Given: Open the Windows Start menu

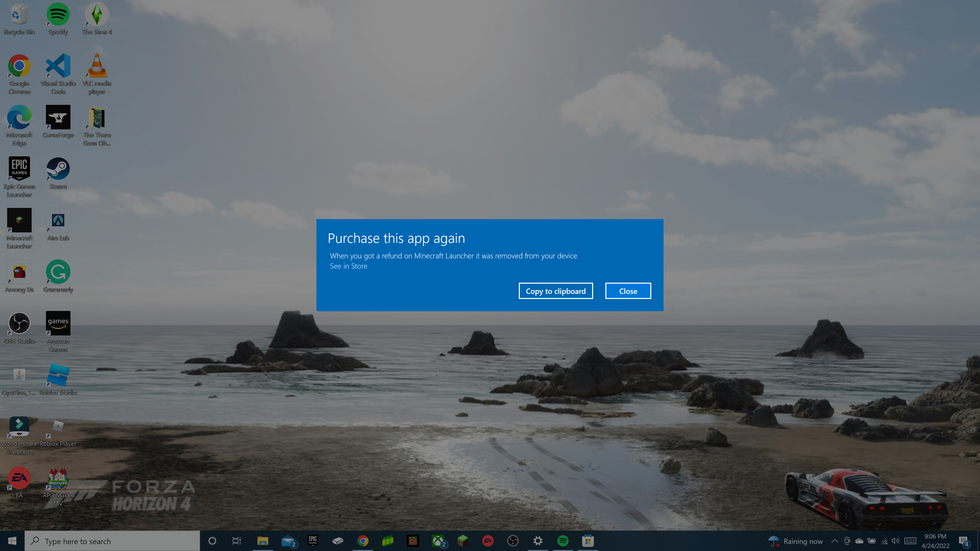Looking at the screenshot, I should [x=12, y=541].
